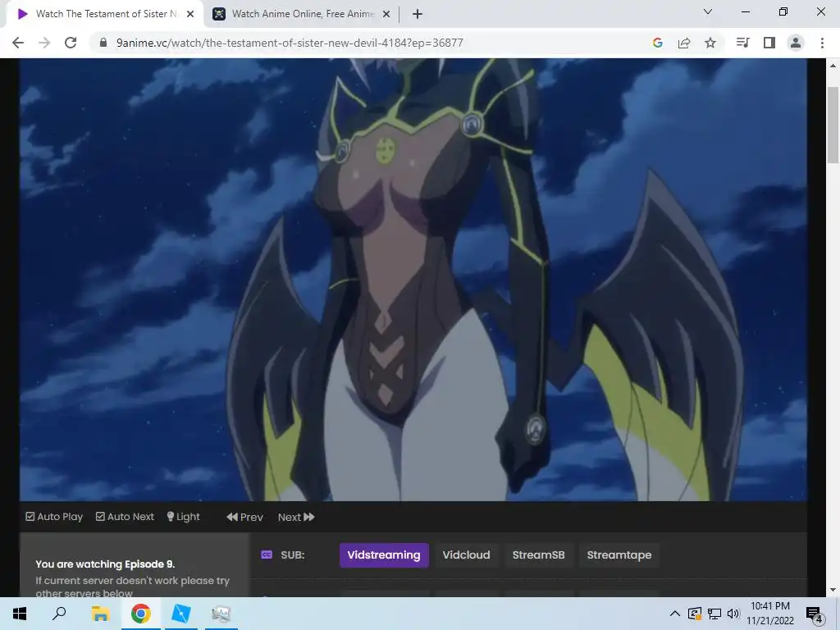Go to the Prev episode
Viewport: 840px width, 630px height.
click(244, 517)
